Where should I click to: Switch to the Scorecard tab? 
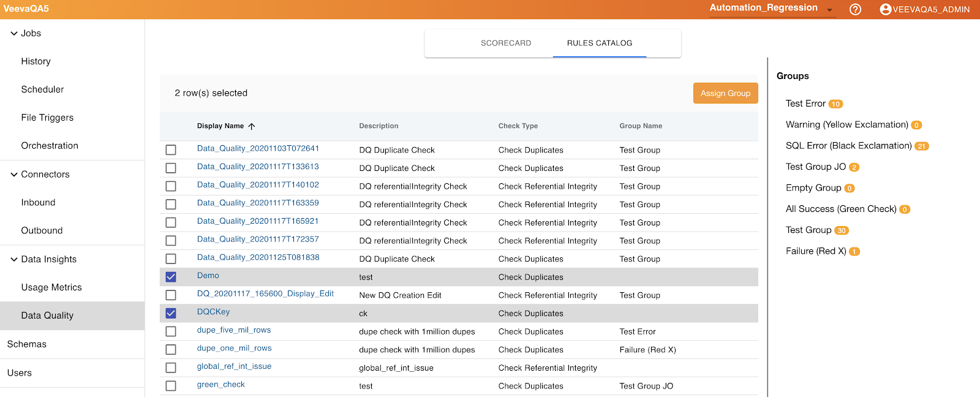[505, 43]
